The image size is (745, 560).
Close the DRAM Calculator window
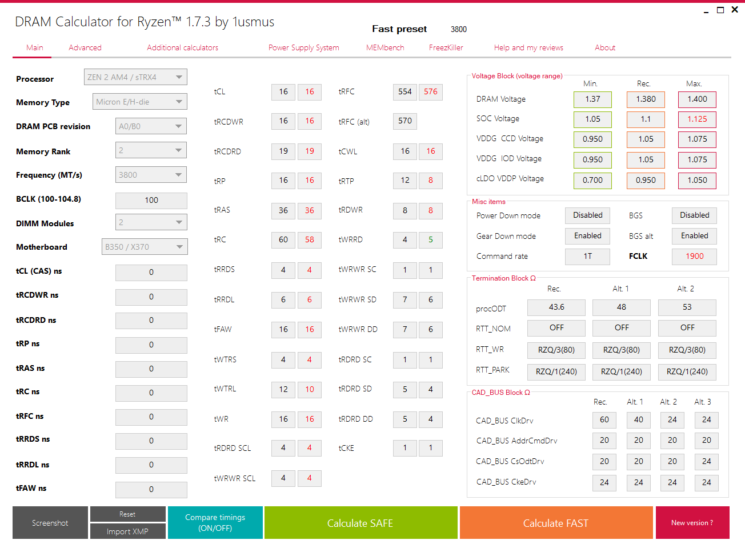(735, 10)
